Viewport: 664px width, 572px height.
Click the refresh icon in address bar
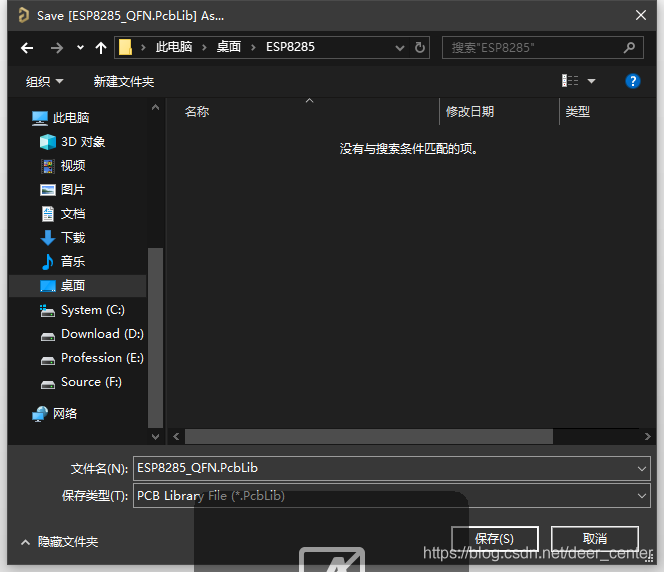pyautogui.click(x=420, y=47)
